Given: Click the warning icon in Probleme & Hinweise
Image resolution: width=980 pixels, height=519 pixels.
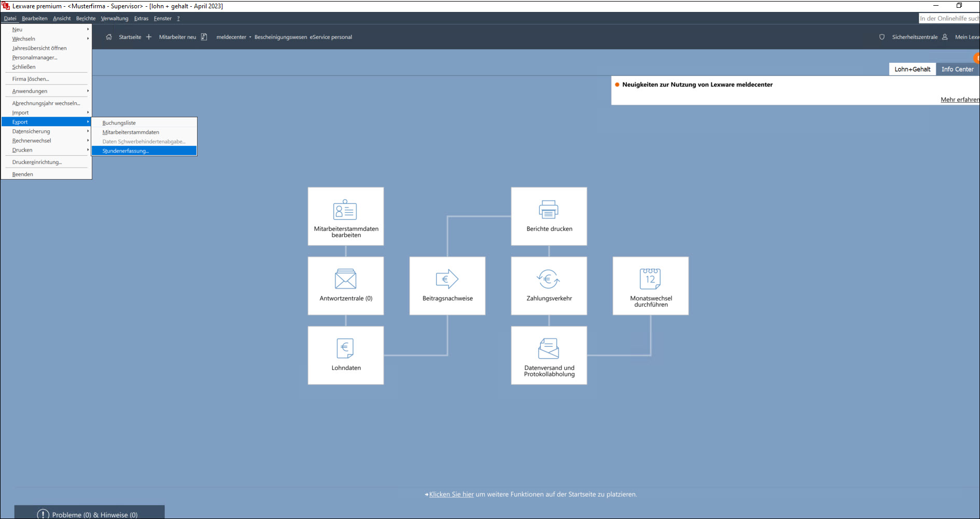Looking at the screenshot, I should click(x=43, y=514).
